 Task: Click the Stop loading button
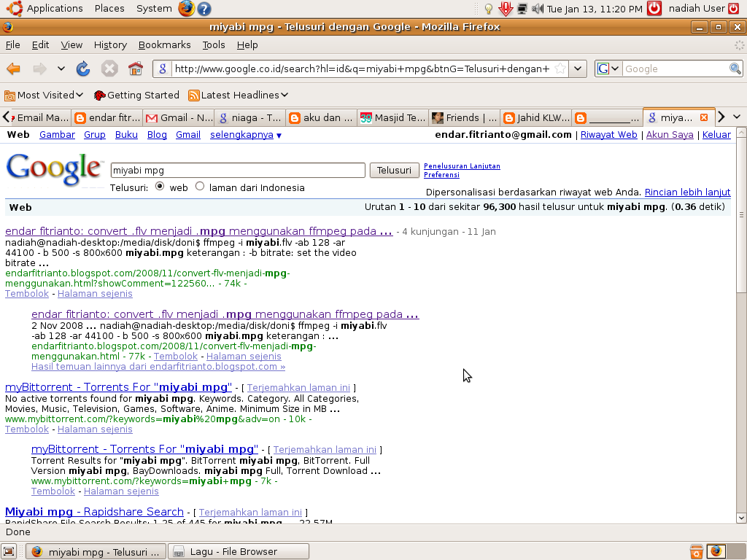[109, 69]
